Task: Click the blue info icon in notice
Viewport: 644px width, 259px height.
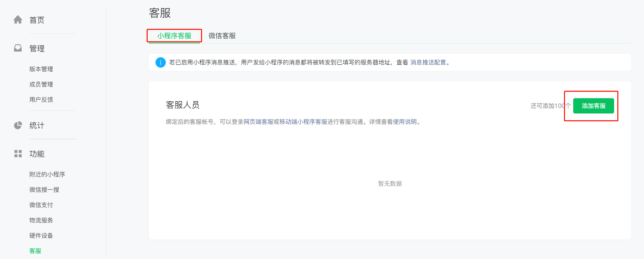Action: [x=160, y=62]
